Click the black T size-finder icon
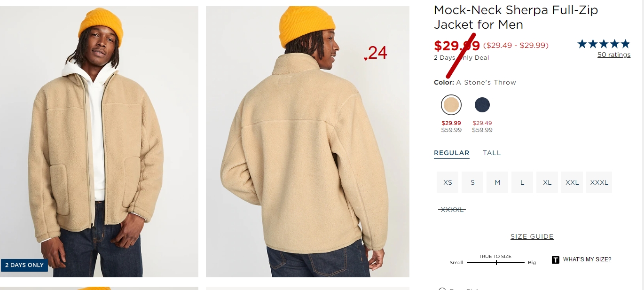The image size is (644, 290). click(555, 259)
